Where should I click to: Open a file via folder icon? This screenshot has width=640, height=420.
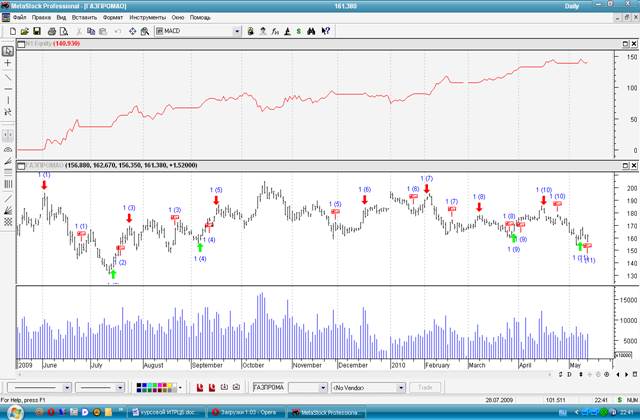(24, 31)
